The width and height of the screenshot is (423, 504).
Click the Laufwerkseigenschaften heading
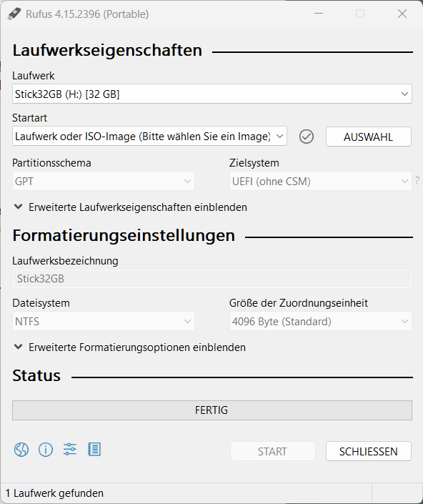[x=107, y=51]
